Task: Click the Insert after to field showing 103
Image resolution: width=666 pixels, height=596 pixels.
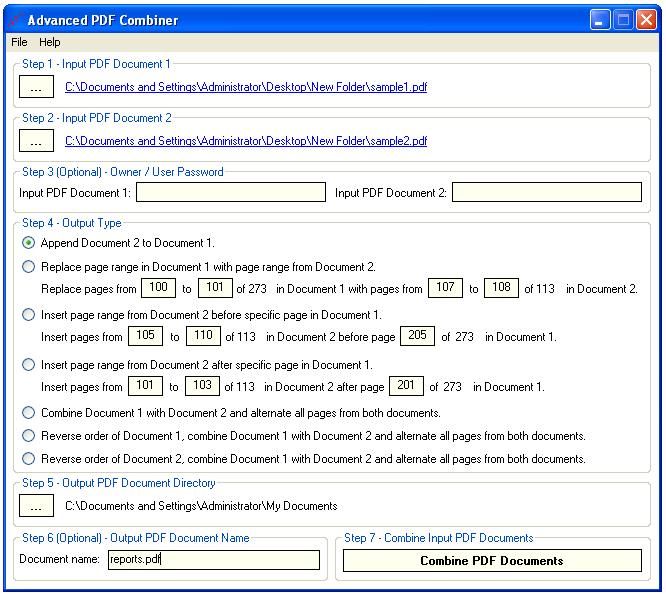Action: tap(202, 386)
